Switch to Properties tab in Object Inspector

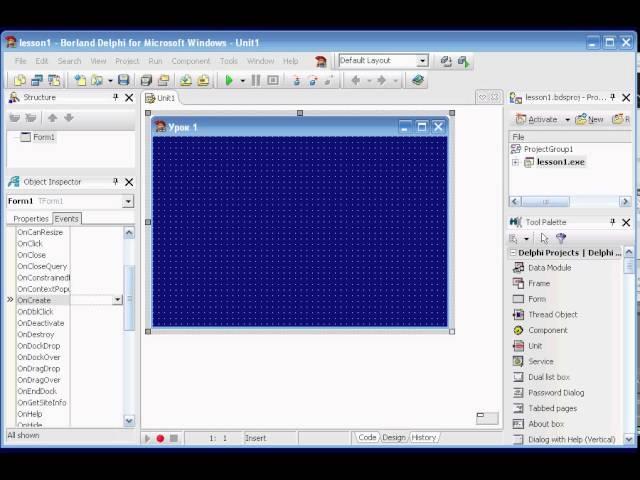[31, 219]
